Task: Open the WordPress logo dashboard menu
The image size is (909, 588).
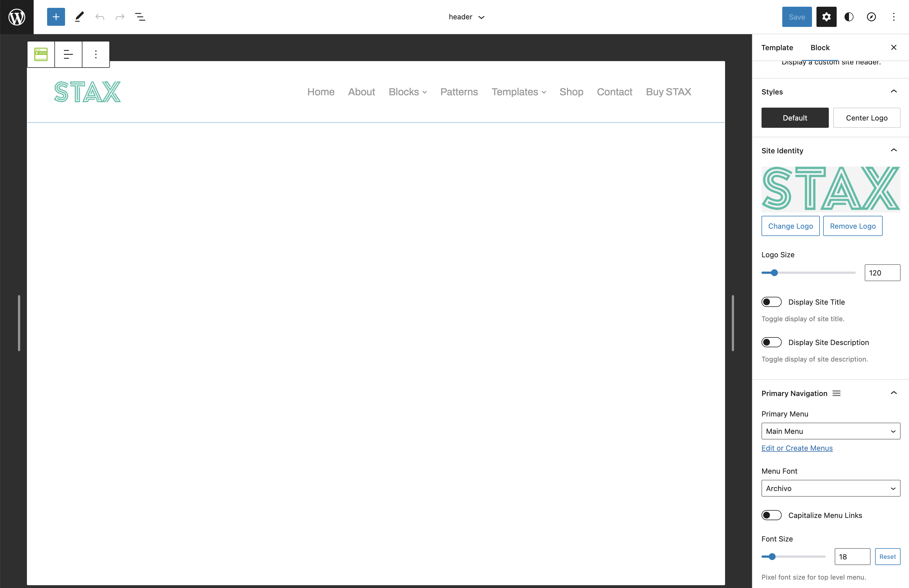Action: pyautogui.click(x=17, y=17)
